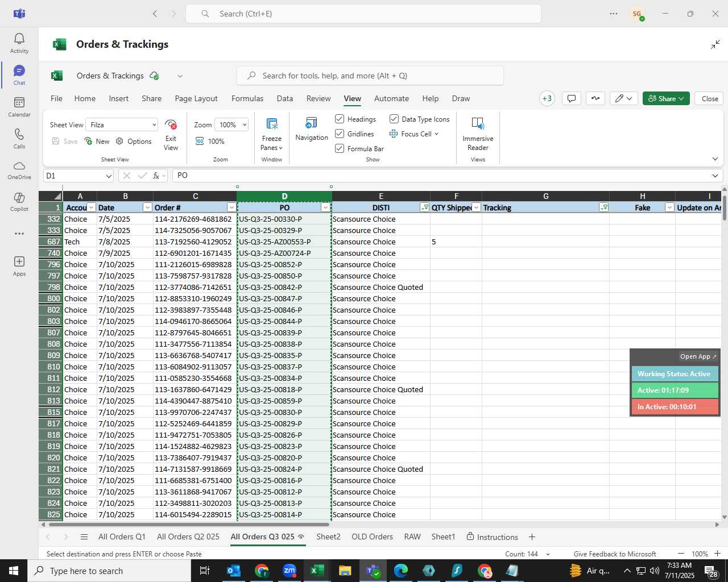Open Activity in Teams sidebar

[19, 43]
